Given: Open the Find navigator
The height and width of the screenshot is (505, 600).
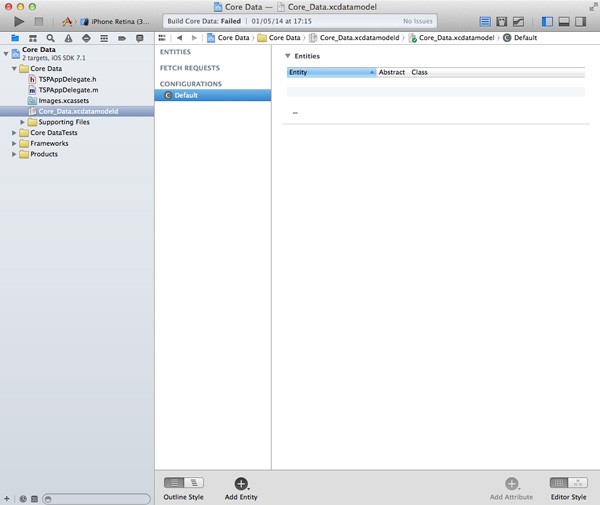Looking at the screenshot, I should (x=51, y=38).
